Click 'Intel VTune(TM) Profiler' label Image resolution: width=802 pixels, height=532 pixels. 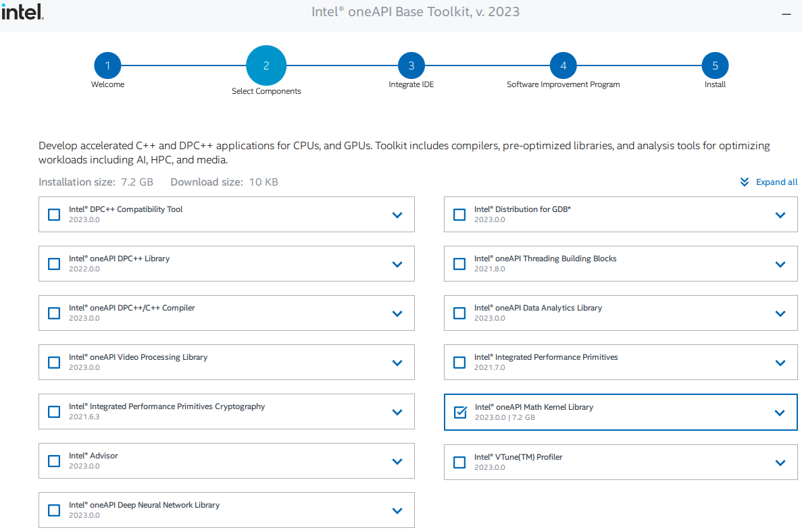pyautogui.click(x=518, y=457)
